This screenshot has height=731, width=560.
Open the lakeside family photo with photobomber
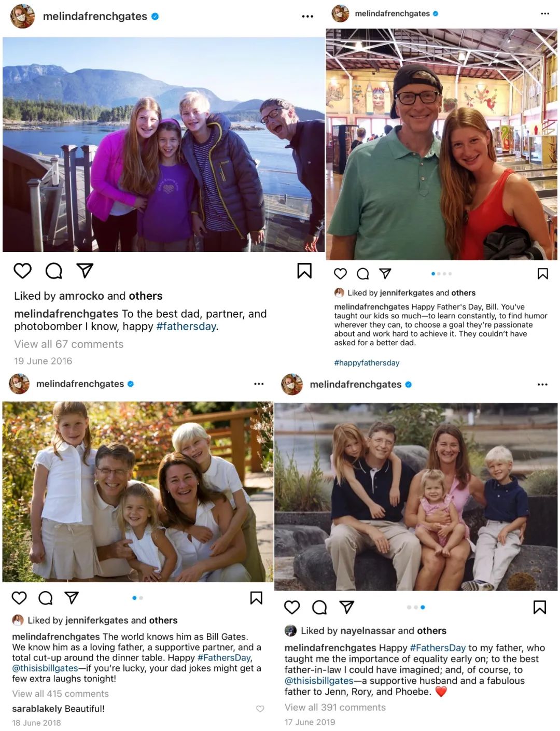[163, 145]
